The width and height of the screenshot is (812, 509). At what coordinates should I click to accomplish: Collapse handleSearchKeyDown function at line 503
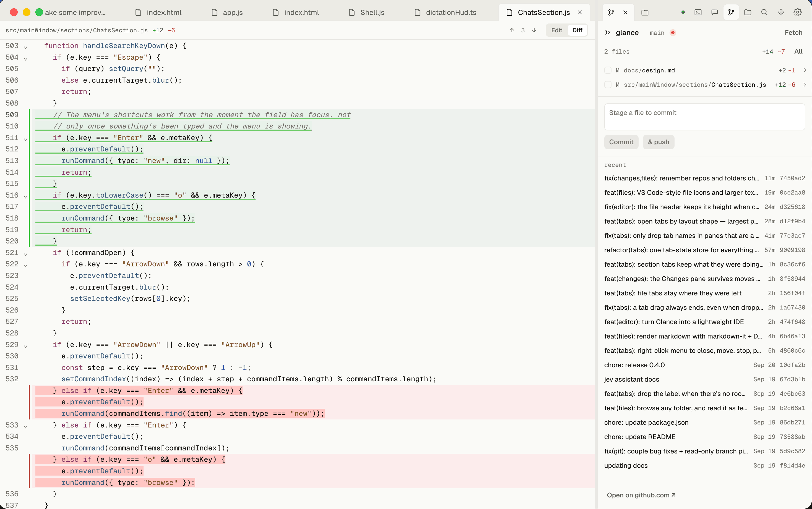click(26, 47)
